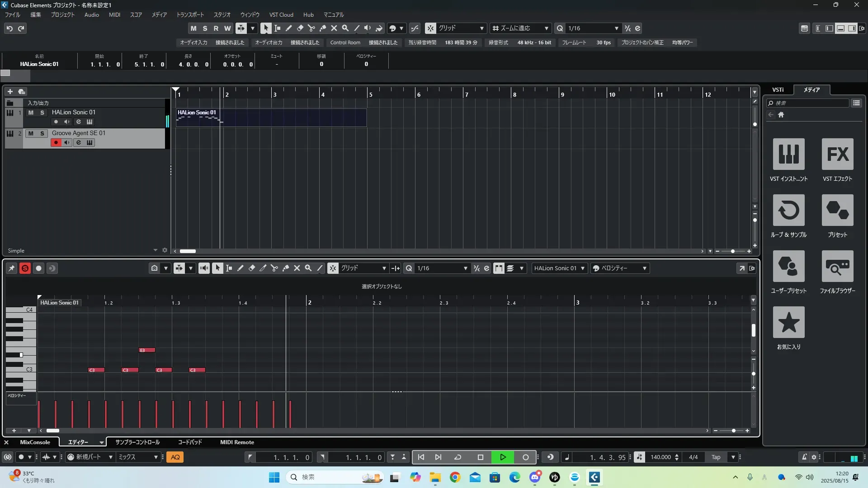Screen dimensions: 868x488
Task: Adjust the key editor horizontal zoom slider
Action: (733, 431)
